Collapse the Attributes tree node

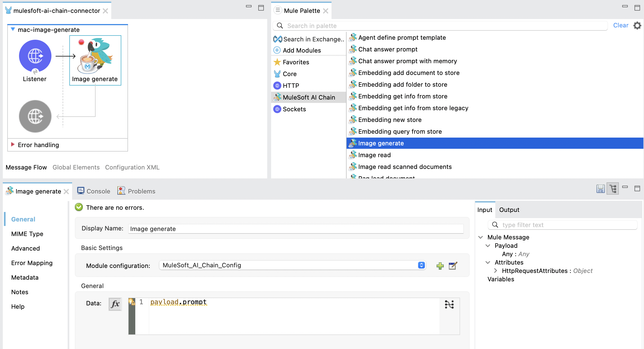pyautogui.click(x=488, y=262)
